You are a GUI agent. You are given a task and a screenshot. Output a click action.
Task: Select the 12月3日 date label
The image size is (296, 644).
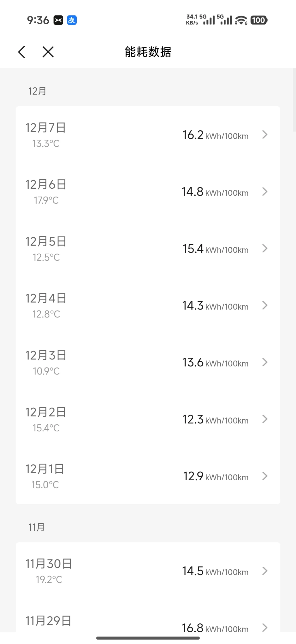(x=46, y=356)
